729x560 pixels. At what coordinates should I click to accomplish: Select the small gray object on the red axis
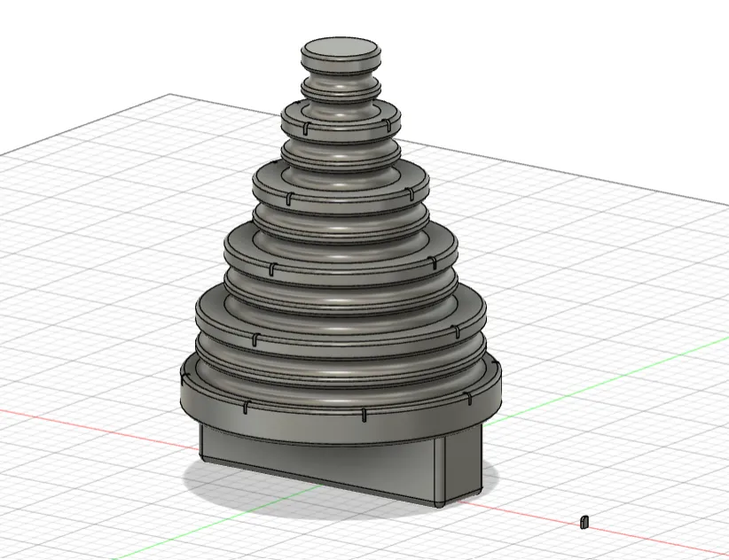[x=584, y=522]
